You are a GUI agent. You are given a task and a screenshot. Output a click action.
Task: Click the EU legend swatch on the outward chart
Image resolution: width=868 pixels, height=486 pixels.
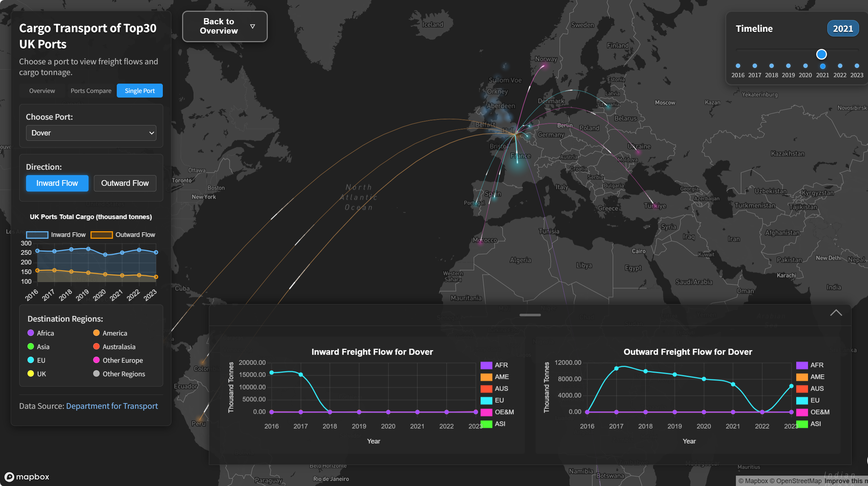pos(801,400)
